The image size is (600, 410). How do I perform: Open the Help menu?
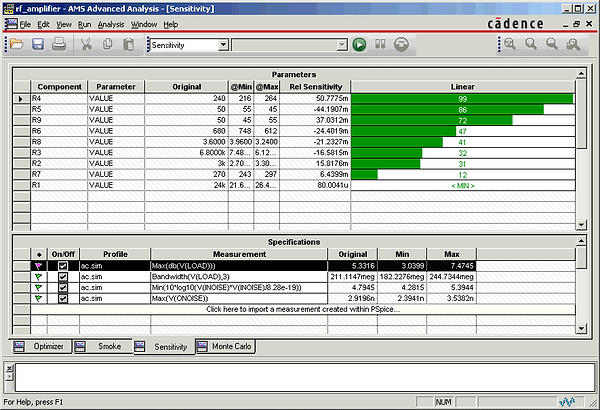(171, 25)
